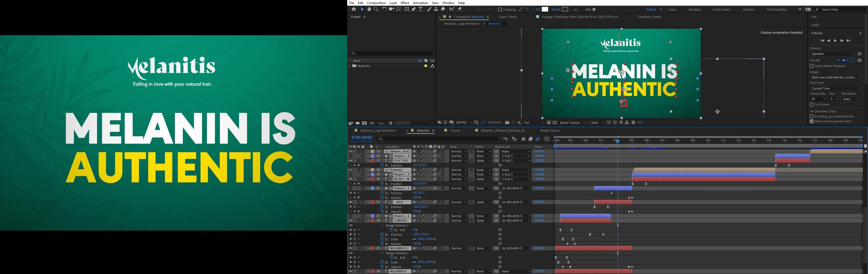Hide layer 26 MELANIN IS with eye icon
Image resolution: width=868 pixels, height=274 pixels.
point(351,271)
